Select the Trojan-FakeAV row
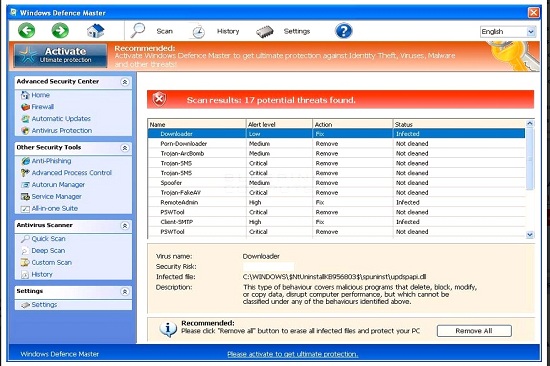The image size is (550, 366). (x=336, y=193)
